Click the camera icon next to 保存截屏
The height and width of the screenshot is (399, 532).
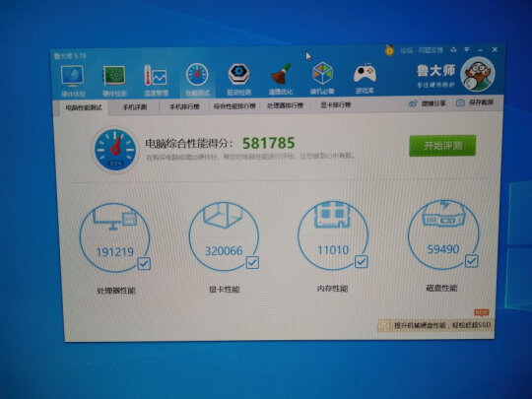click(460, 102)
